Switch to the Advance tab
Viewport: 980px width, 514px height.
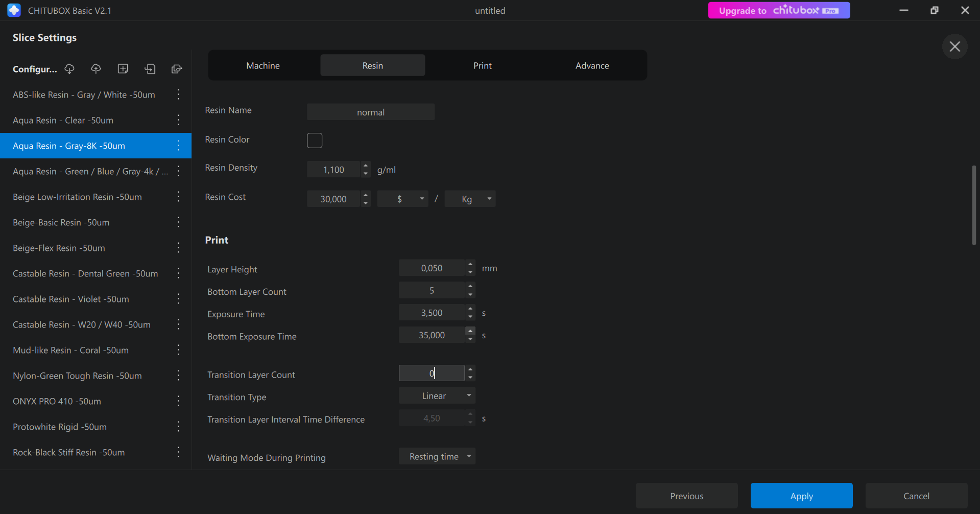[x=592, y=65]
